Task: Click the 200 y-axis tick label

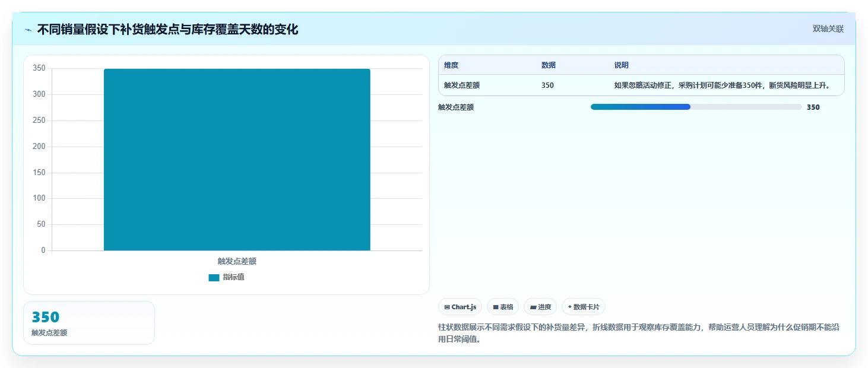Action: pyautogui.click(x=39, y=147)
